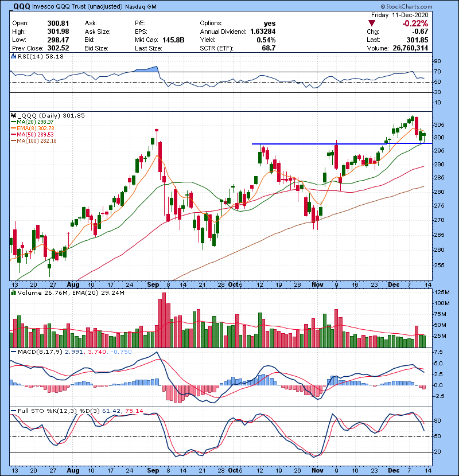This screenshot has height=476, width=459.
Task: Click the tallest September volume bar
Action: [x=164, y=320]
